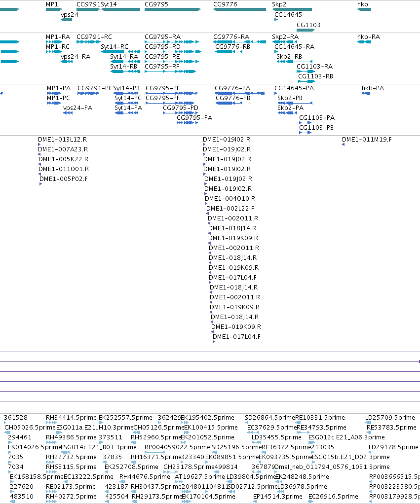Open transcript 'MP1-RA'
The image size is (420, 504).
(x=58, y=37)
